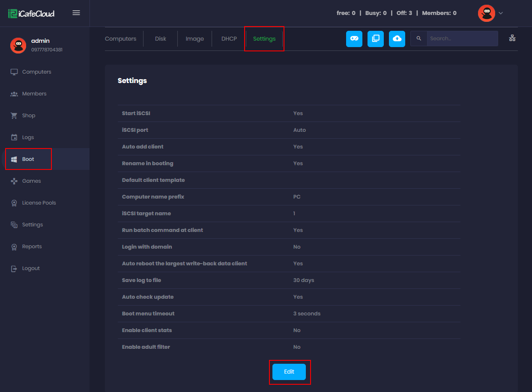Open the Image tab

(194, 39)
